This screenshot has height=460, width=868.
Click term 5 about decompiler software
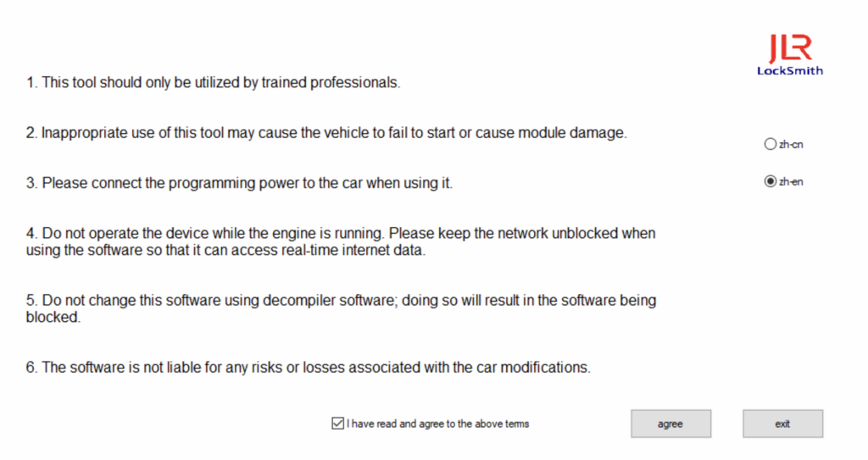pos(340,301)
